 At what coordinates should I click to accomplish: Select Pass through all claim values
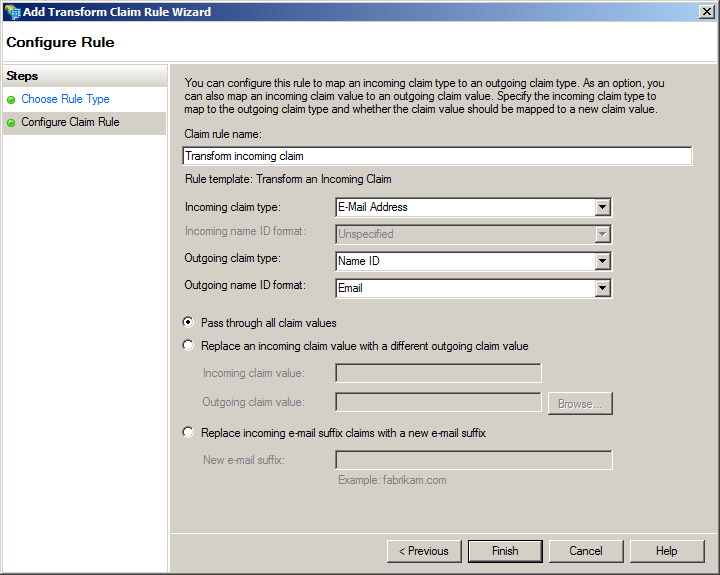(x=188, y=322)
